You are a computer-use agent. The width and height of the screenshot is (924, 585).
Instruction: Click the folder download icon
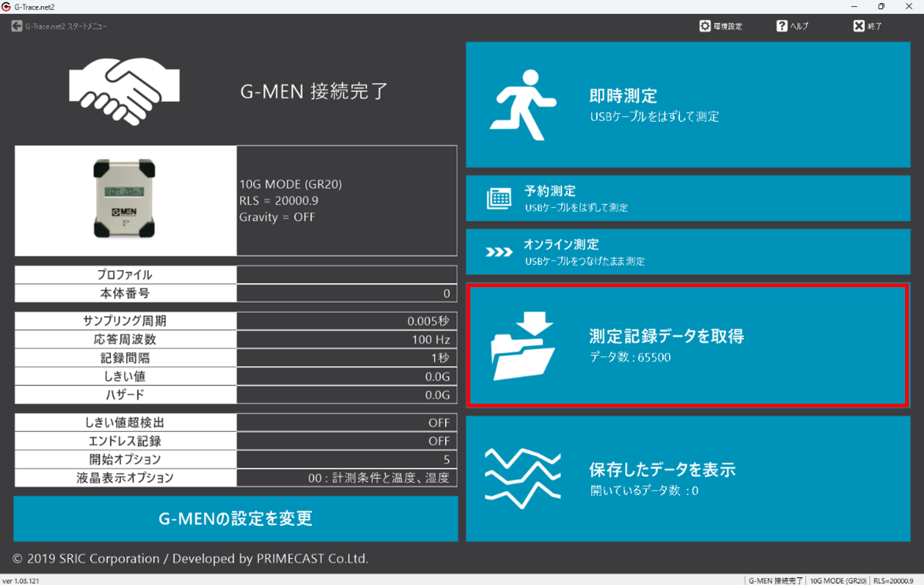[x=523, y=346]
